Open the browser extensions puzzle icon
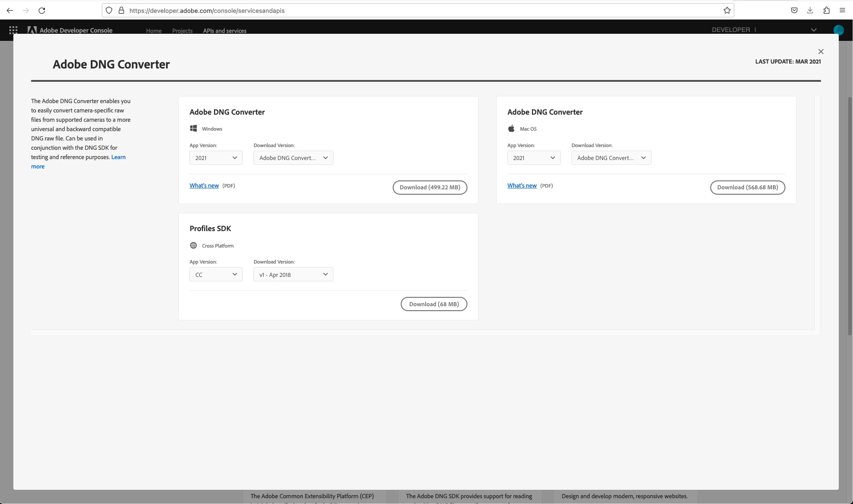 pyautogui.click(x=826, y=10)
